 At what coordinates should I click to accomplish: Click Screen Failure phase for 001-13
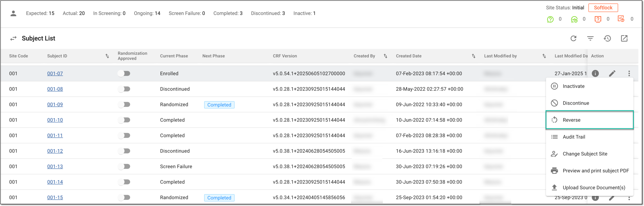(x=176, y=167)
